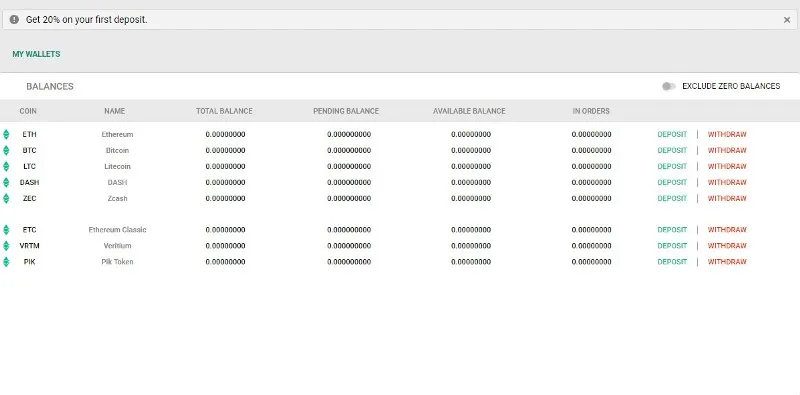Open the My Wallets tab
The height and width of the screenshot is (395, 800).
click(36, 54)
